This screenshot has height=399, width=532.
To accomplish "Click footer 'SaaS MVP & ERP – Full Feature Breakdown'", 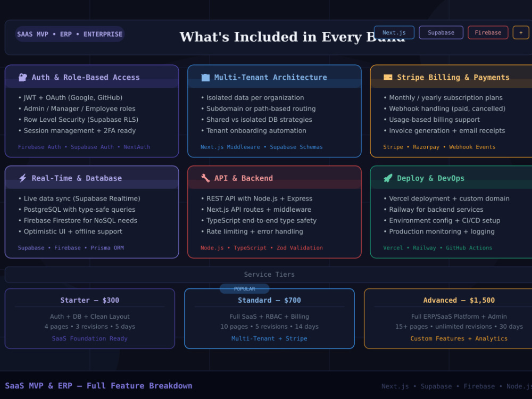I will (x=98, y=386).
